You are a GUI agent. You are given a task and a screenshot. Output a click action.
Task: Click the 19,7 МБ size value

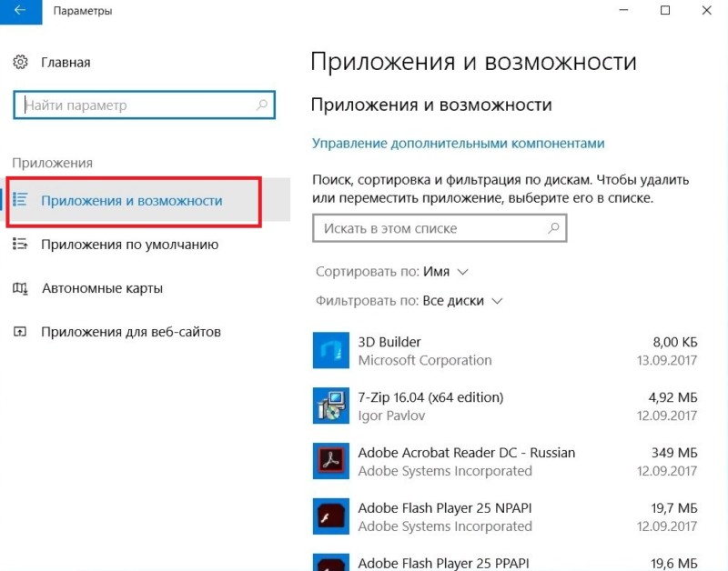click(674, 508)
